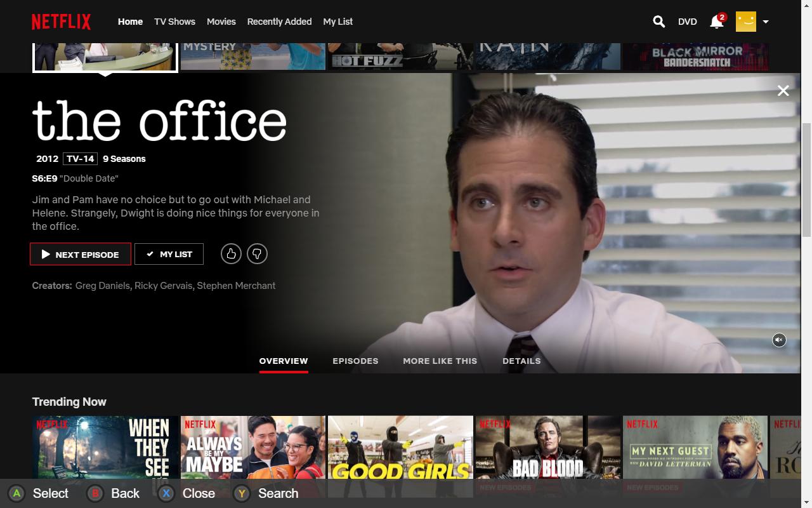Screen dimensions: 812x508
Task: Open the DVD link
Action: (x=687, y=22)
